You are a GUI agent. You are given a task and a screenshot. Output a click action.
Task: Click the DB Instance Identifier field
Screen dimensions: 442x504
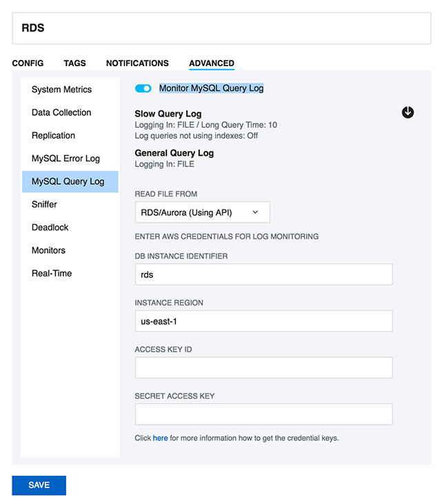tap(263, 274)
